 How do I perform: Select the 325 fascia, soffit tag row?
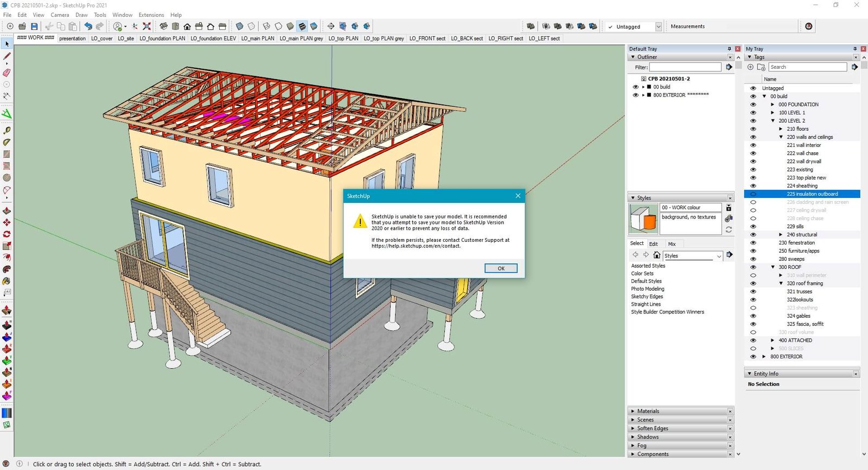pos(802,324)
